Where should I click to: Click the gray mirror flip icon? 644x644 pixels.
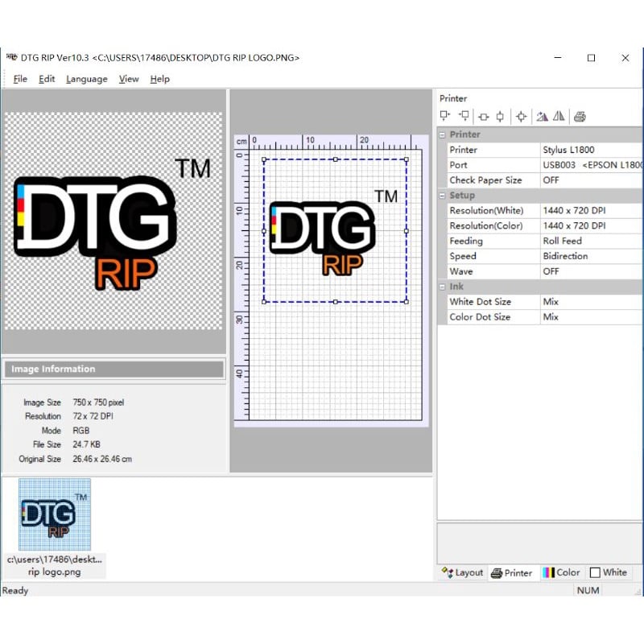pos(559,117)
